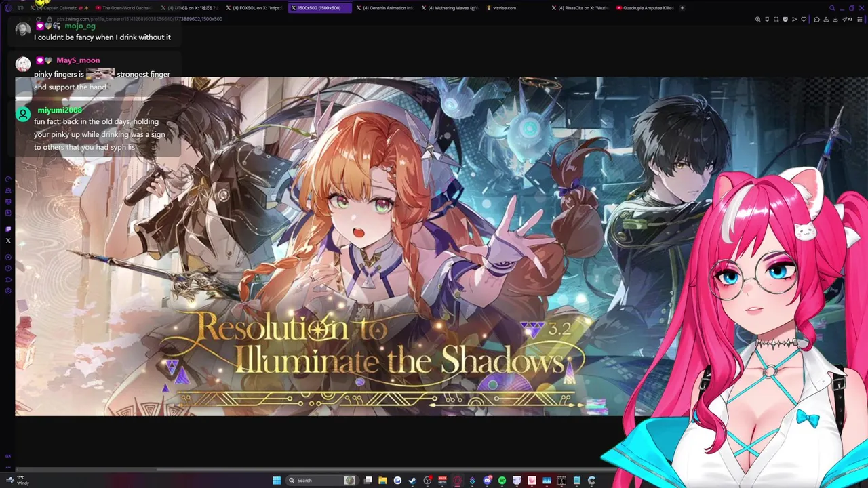Image resolution: width=868 pixels, height=488 pixels.
Task: Open Discord from taskbar
Action: [x=487, y=481]
